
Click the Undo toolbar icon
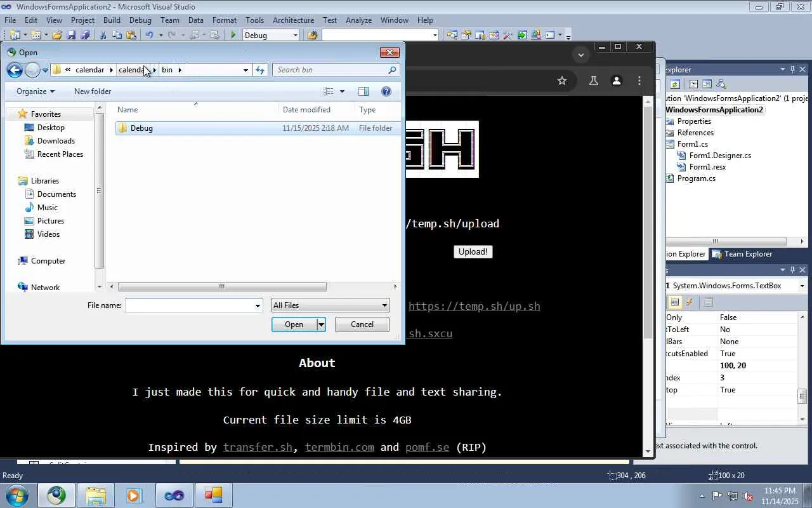tap(149, 36)
